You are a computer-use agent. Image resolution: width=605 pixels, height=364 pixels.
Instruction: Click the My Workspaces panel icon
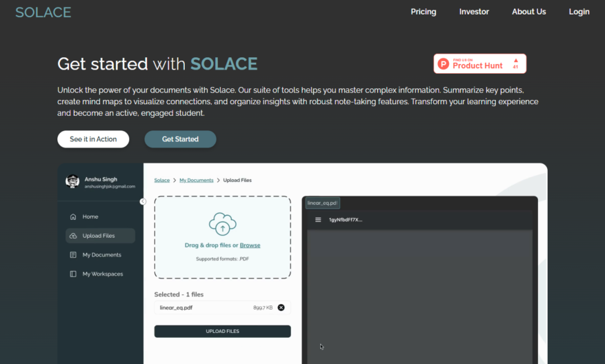pos(73,274)
